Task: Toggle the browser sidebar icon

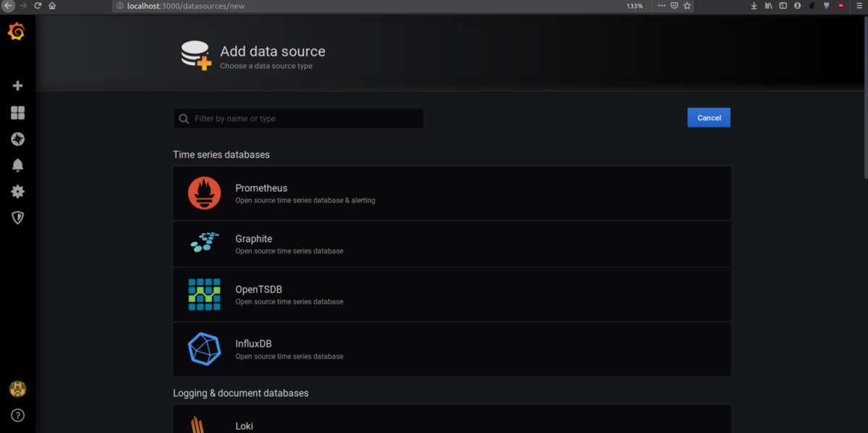Action: tap(783, 5)
